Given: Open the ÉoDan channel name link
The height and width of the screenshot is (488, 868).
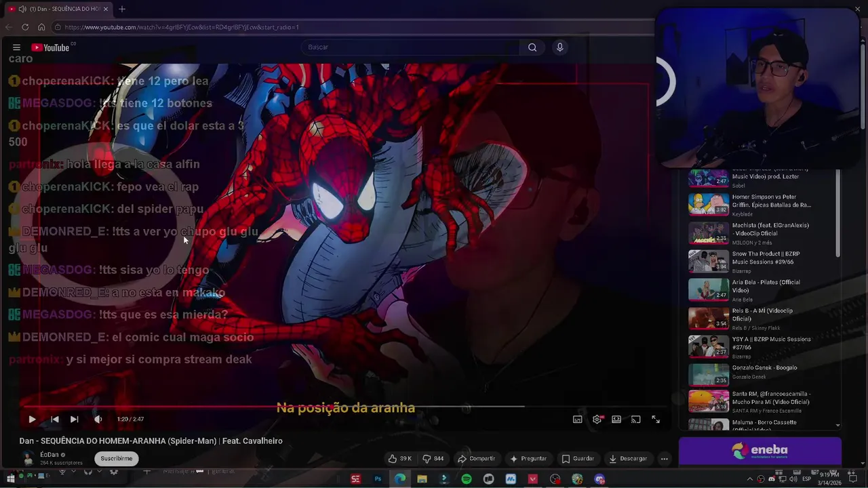Looking at the screenshot, I should click(50, 455).
